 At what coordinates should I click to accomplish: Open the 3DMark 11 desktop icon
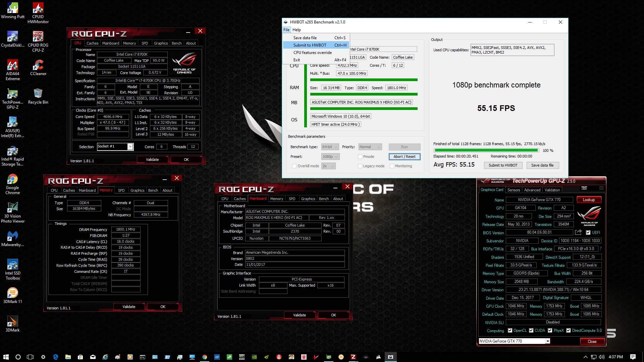pyautogui.click(x=12, y=295)
